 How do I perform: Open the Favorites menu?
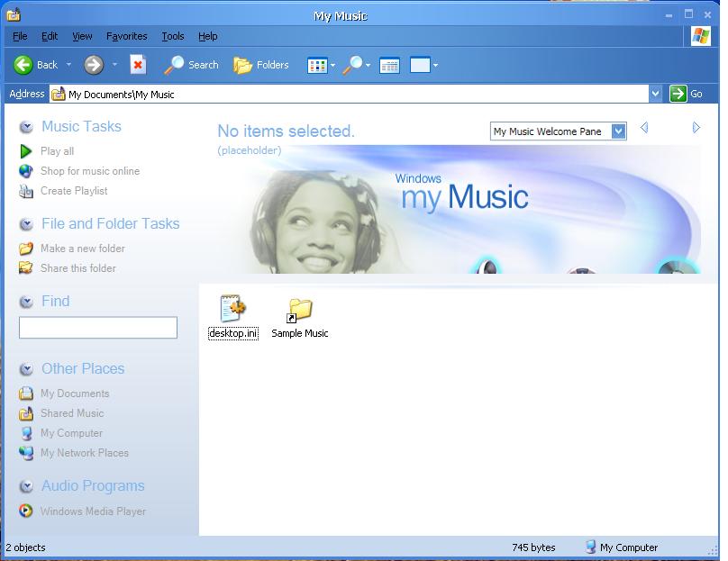click(x=127, y=36)
